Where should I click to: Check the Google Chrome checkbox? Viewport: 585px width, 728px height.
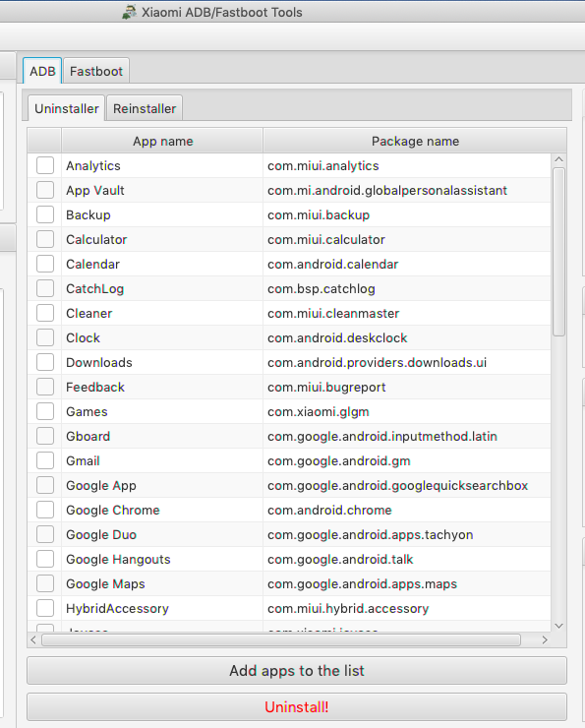(x=45, y=510)
